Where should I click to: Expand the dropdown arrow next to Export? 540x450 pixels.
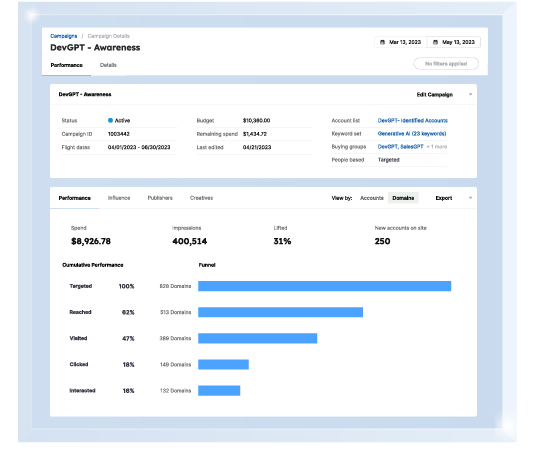click(470, 198)
